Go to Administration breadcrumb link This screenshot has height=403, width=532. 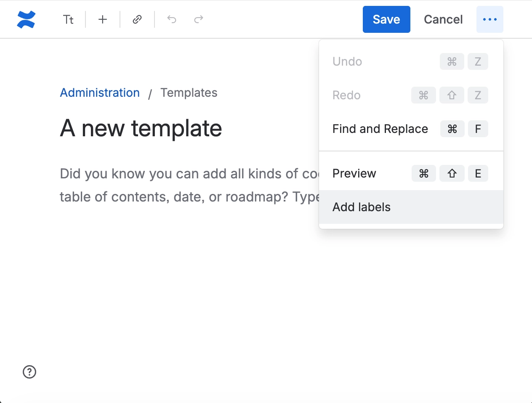tap(100, 93)
